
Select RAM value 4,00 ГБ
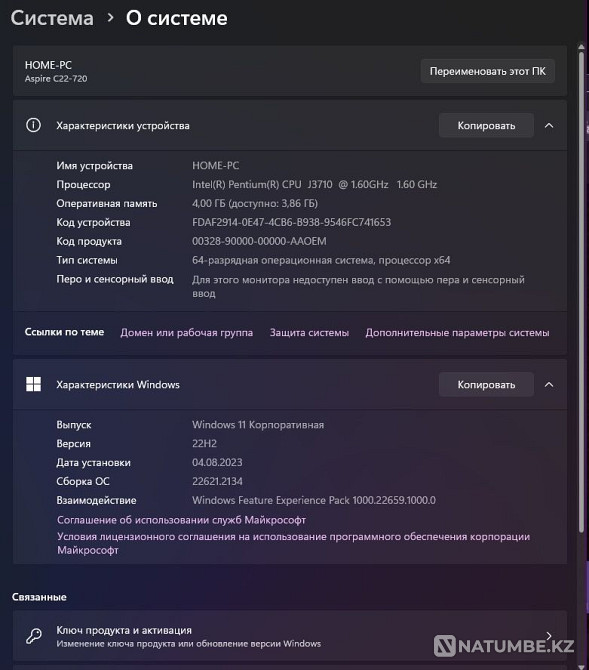255,203
